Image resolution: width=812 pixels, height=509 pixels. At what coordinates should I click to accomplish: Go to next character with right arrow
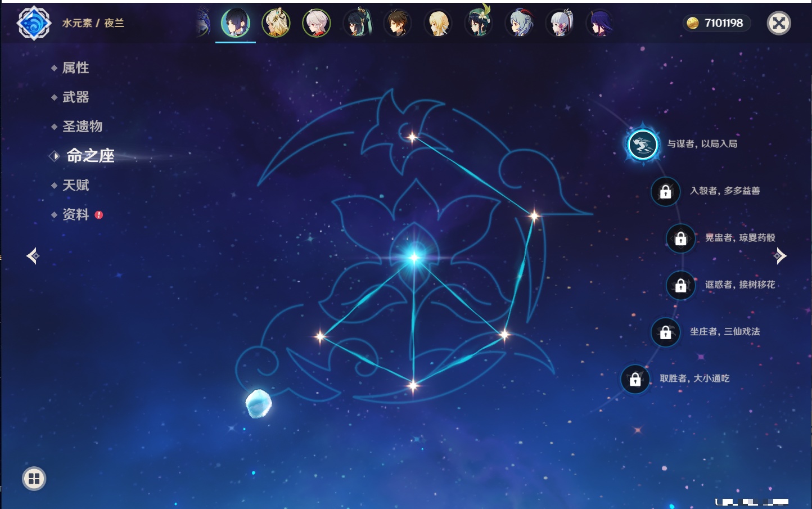coord(779,256)
